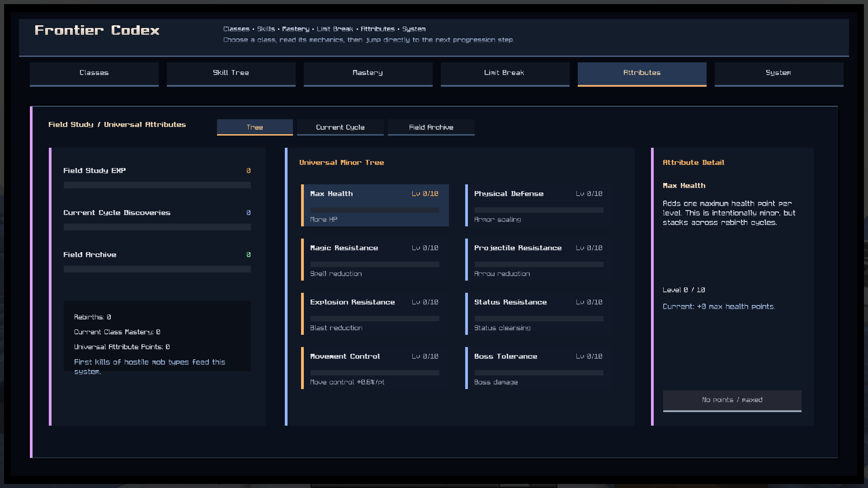Select the Attributes tab
The width and height of the screenshot is (868, 488).
coord(642,74)
